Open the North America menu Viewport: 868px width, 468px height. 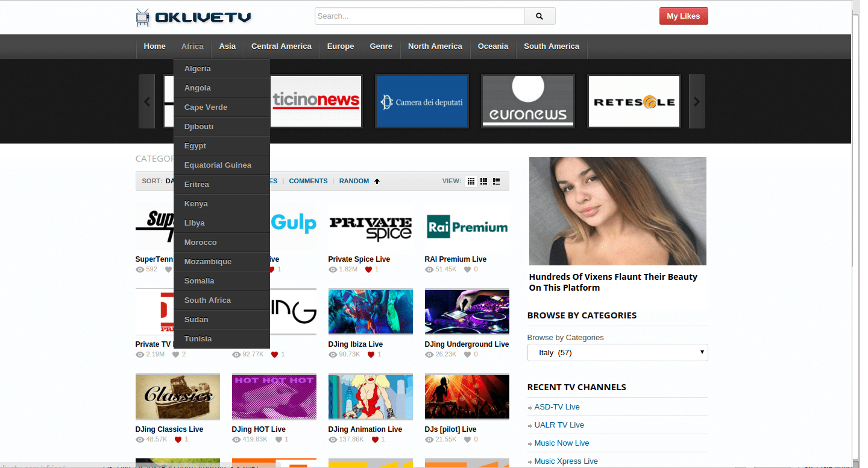tap(435, 46)
